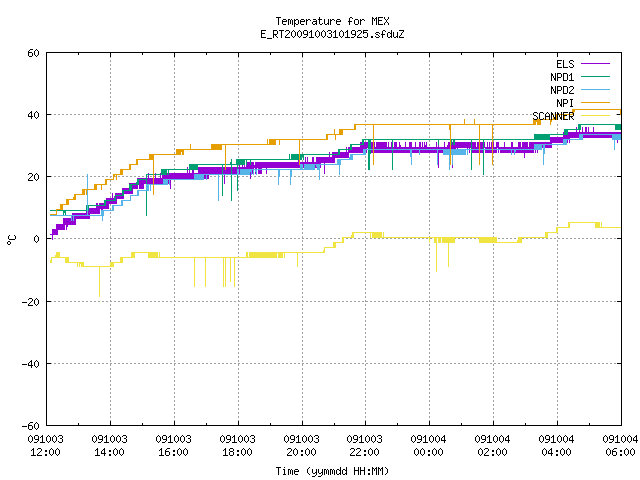This screenshot has height=480, width=640.
Task: Click the yellow SCANNER legend line sample
Action: pyautogui.click(x=595, y=116)
